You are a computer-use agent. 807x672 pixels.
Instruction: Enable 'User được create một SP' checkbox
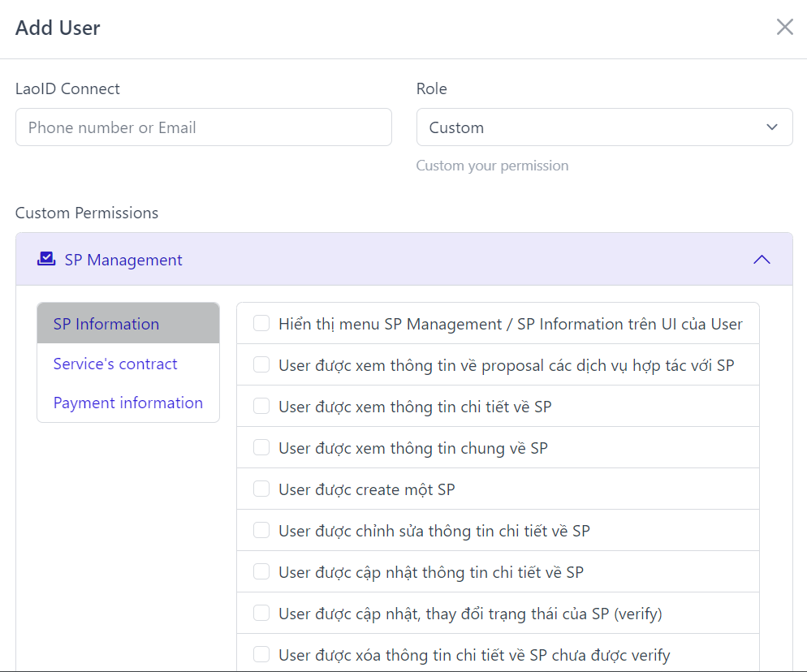[x=261, y=489]
